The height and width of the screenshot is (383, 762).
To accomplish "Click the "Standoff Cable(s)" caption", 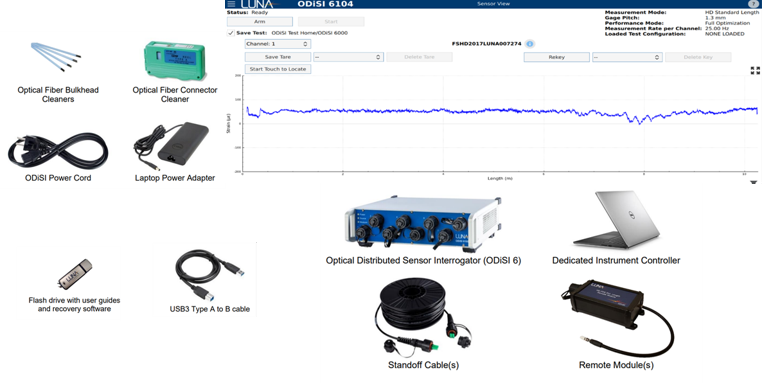I will 423,365.
